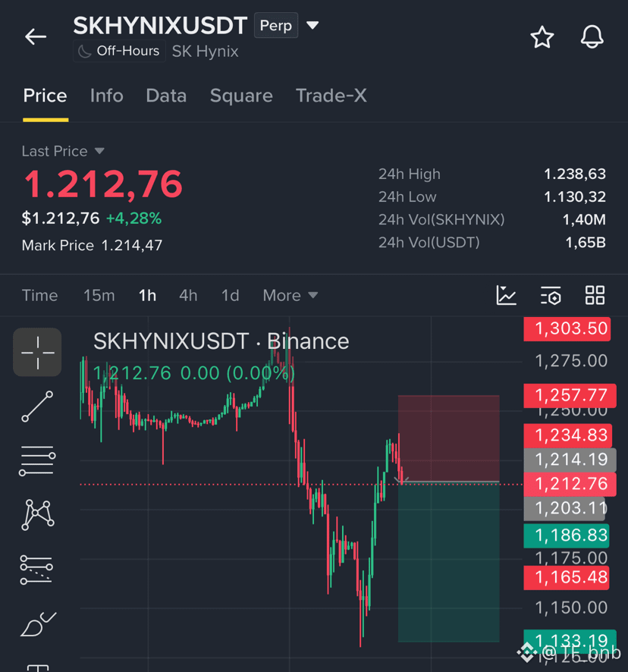Select the XABCD pattern tool

tap(37, 515)
